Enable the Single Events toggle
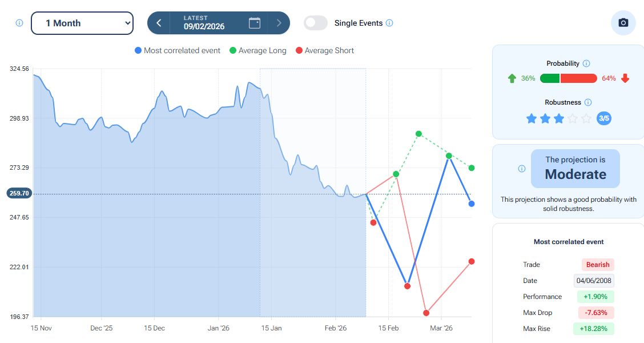 (316, 23)
